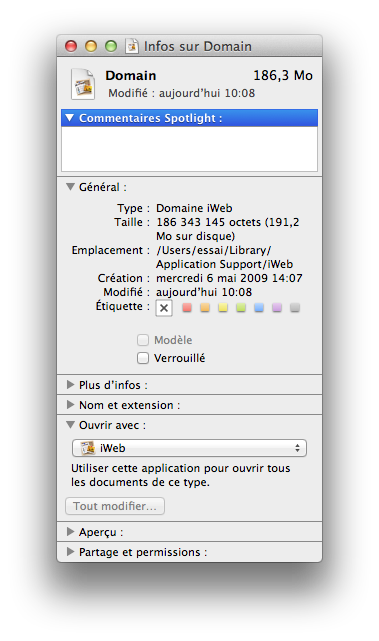Image resolution: width=379 pixels, height=641 pixels.
Task: Expand the Aperçu section
Action: [70, 531]
